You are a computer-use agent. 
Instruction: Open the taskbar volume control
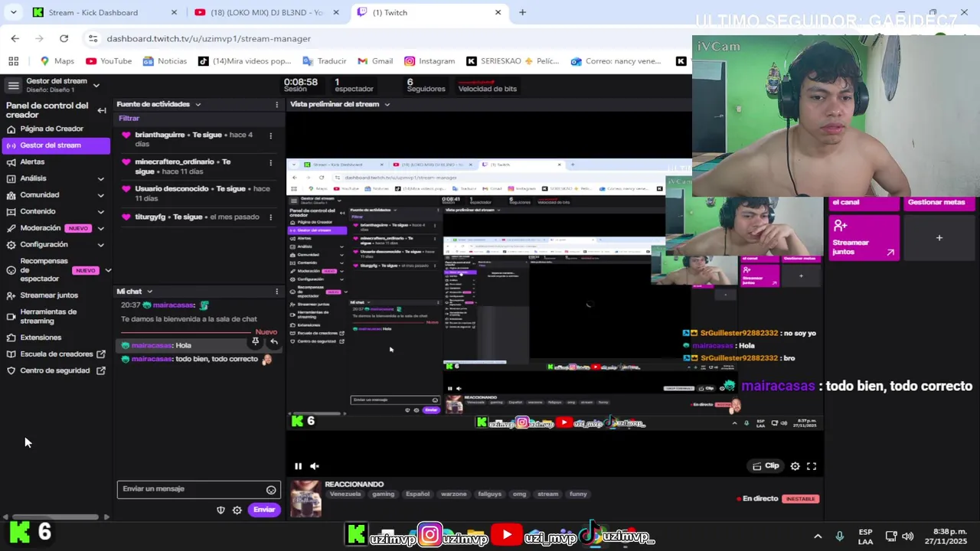click(908, 536)
